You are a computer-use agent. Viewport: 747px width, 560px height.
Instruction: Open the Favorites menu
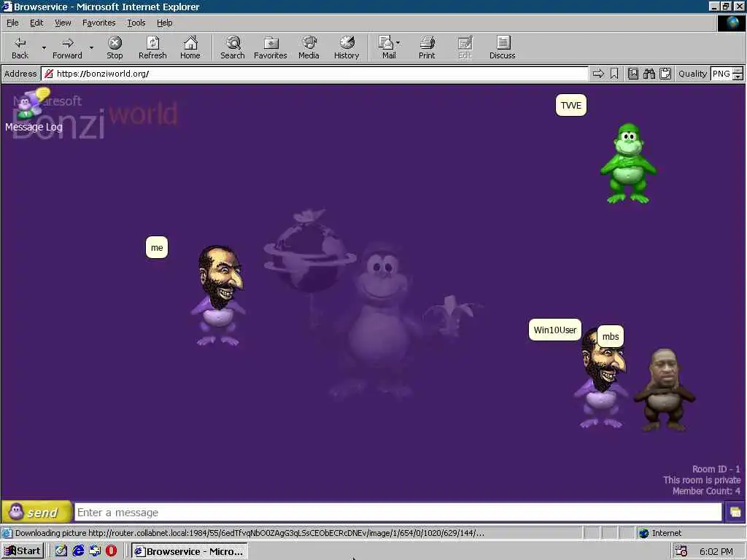98,23
